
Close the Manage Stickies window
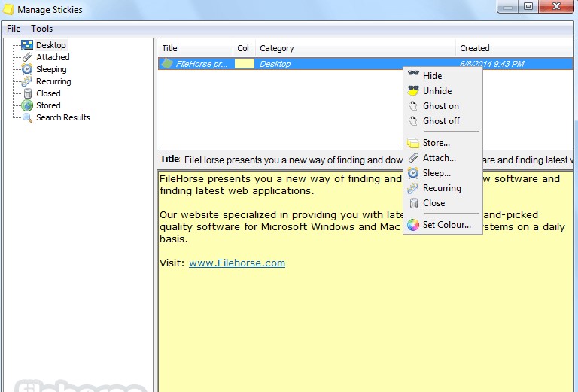(556, 6)
